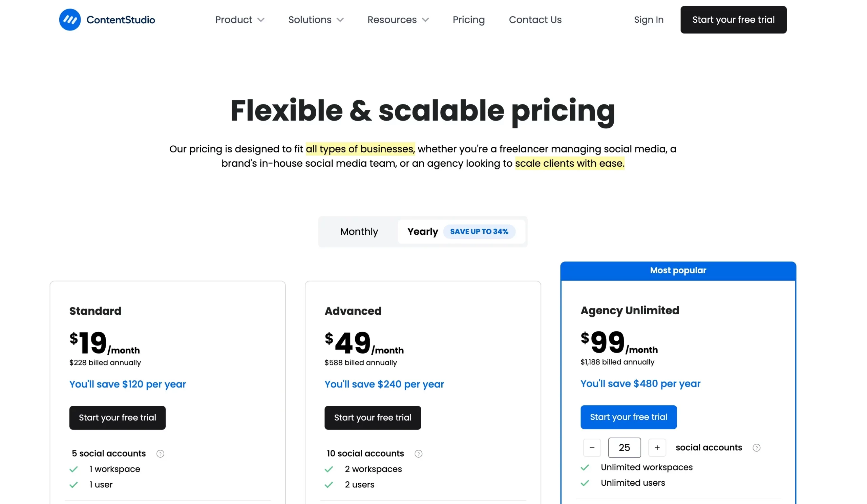Input social accounts number field
This screenshot has height=504, width=867.
(623, 447)
